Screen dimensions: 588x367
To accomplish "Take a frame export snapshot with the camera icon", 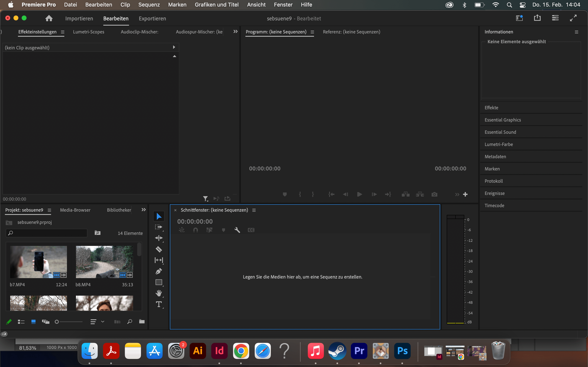I will 434,194.
